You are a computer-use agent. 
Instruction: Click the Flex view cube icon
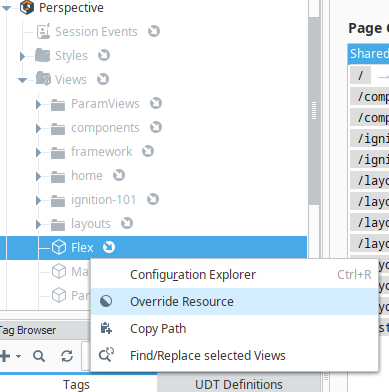(x=59, y=247)
